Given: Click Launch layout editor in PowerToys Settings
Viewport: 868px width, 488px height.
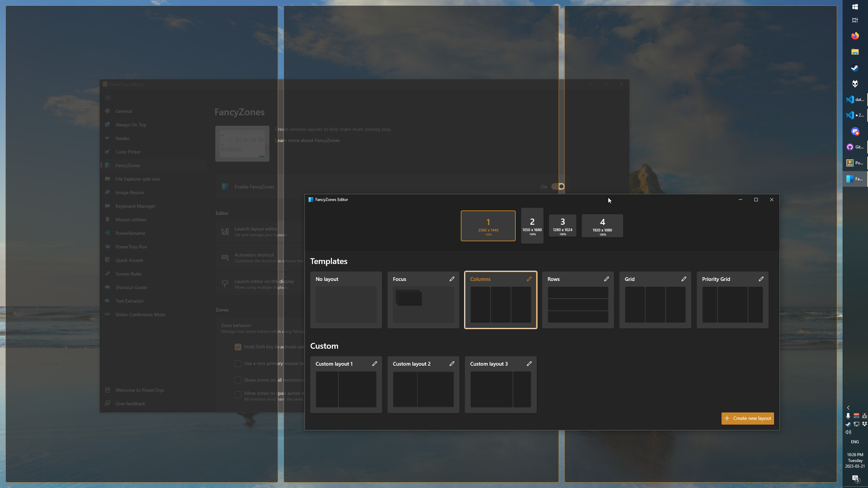Looking at the screenshot, I should pyautogui.click(x=260, y=231).
